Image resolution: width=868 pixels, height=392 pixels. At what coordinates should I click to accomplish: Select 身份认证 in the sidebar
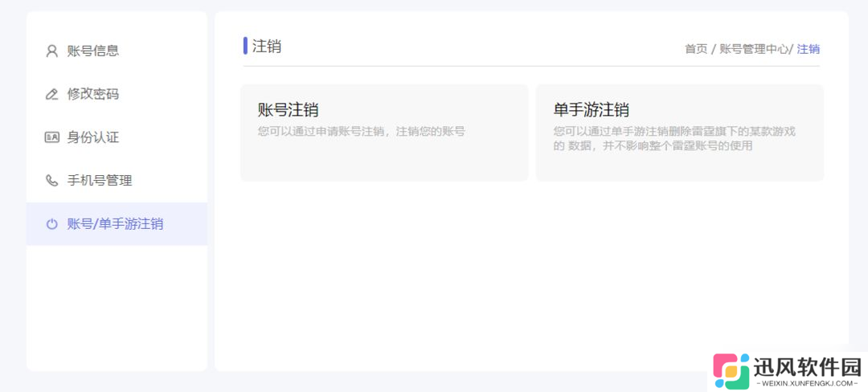click(117, 137)
